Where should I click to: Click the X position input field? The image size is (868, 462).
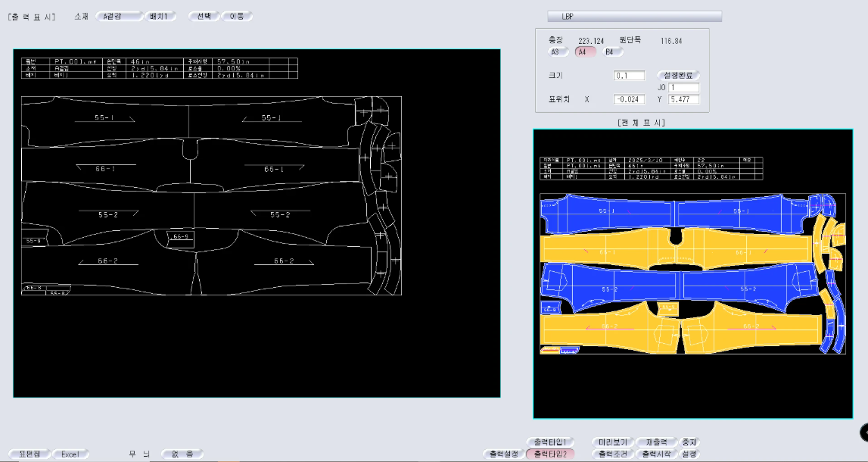[629, 99]
